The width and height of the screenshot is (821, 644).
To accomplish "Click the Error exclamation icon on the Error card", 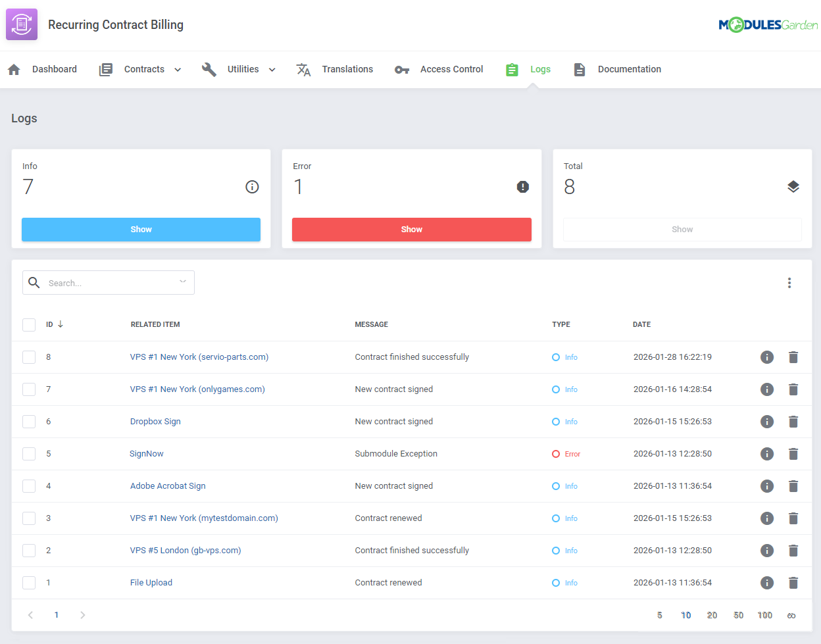I will tap(522, 187).
